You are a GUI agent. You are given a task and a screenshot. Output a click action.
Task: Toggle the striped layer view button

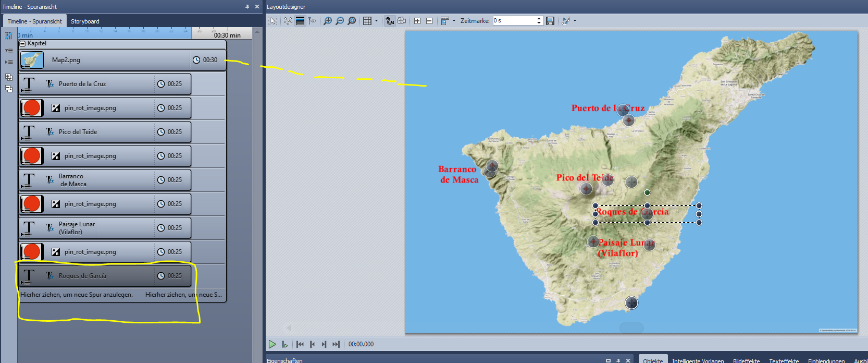(300, 21)
